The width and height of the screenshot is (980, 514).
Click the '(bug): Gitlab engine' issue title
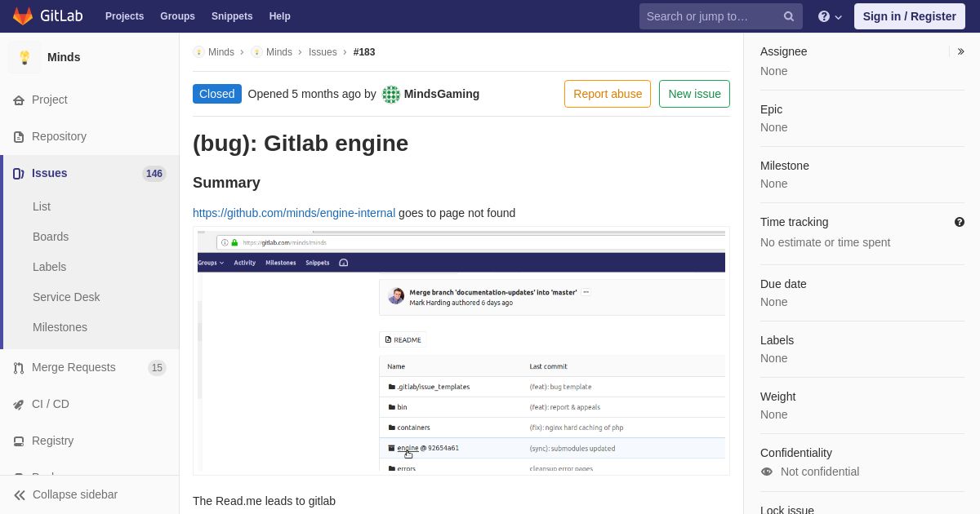pos(301,143)
